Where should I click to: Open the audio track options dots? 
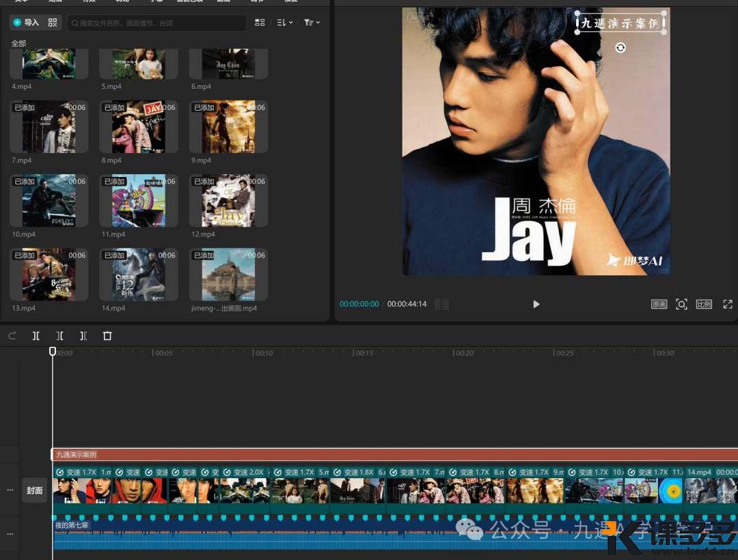(x=10, y=534)
